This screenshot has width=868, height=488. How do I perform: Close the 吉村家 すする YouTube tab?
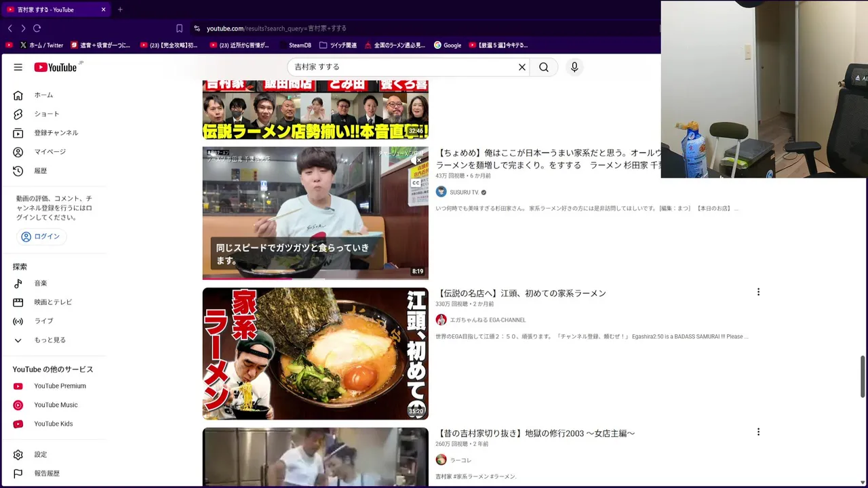tap(103, 9)
